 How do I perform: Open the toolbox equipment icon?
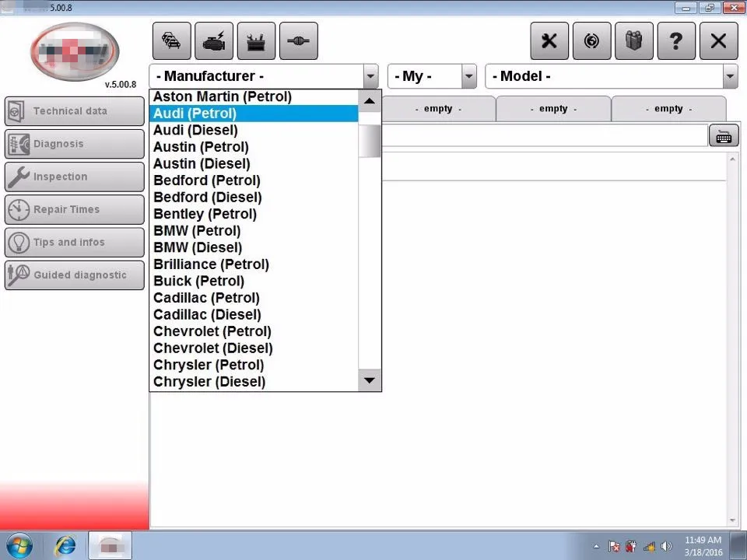click(256, 40)
